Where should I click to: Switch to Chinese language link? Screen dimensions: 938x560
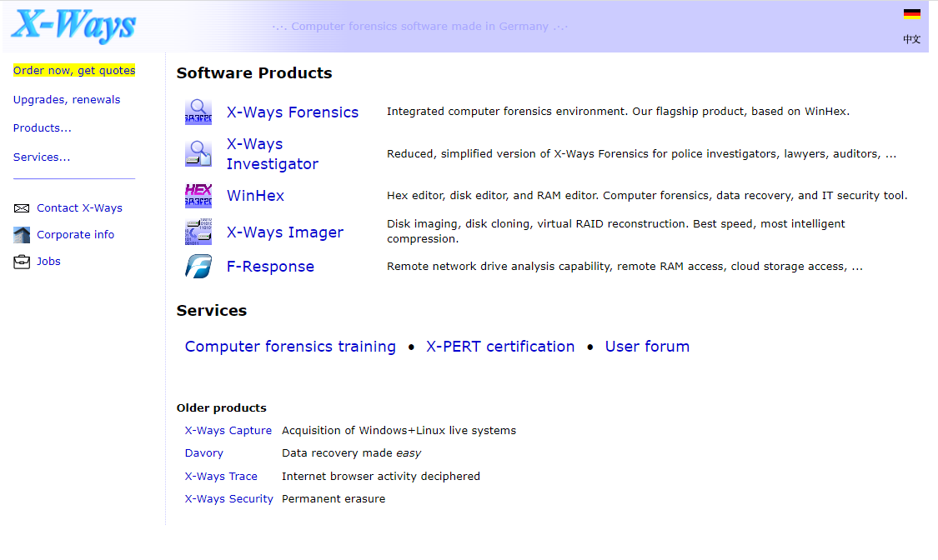911,39
